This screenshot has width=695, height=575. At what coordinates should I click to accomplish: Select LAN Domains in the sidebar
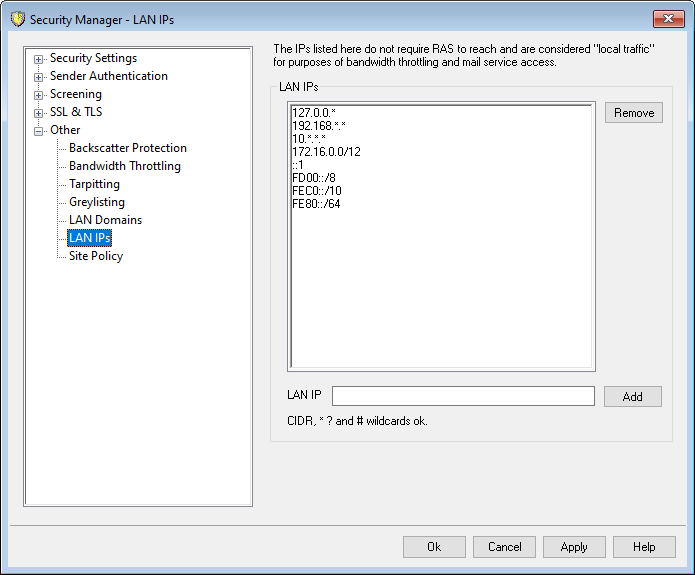pyautogui.click(x=105, y=220)
